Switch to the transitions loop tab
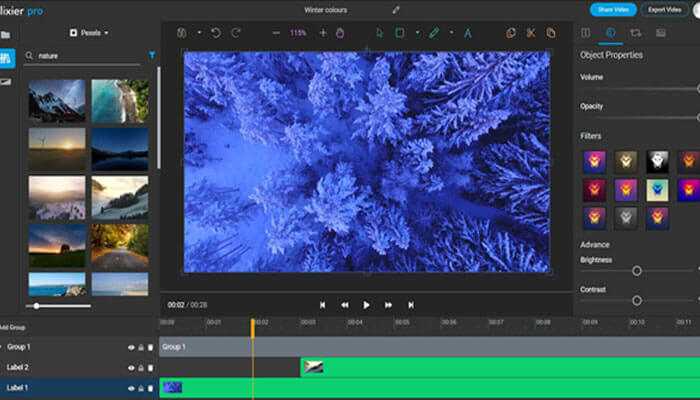This screenshot has height=400, width=700. pos(636,33)
